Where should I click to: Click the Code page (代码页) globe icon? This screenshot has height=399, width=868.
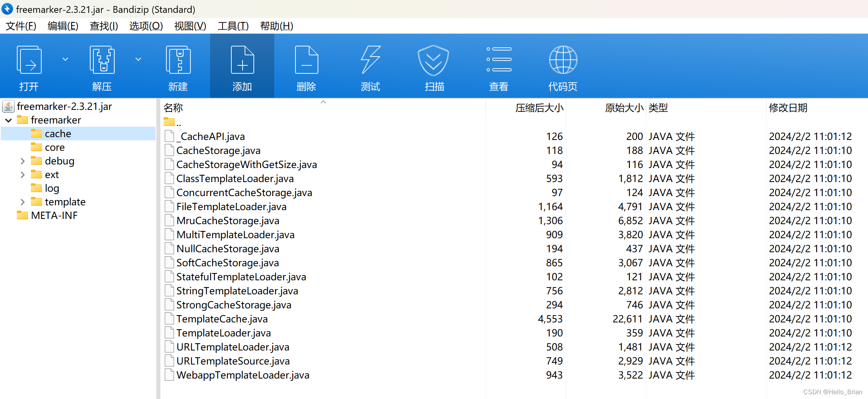[563, 60]
